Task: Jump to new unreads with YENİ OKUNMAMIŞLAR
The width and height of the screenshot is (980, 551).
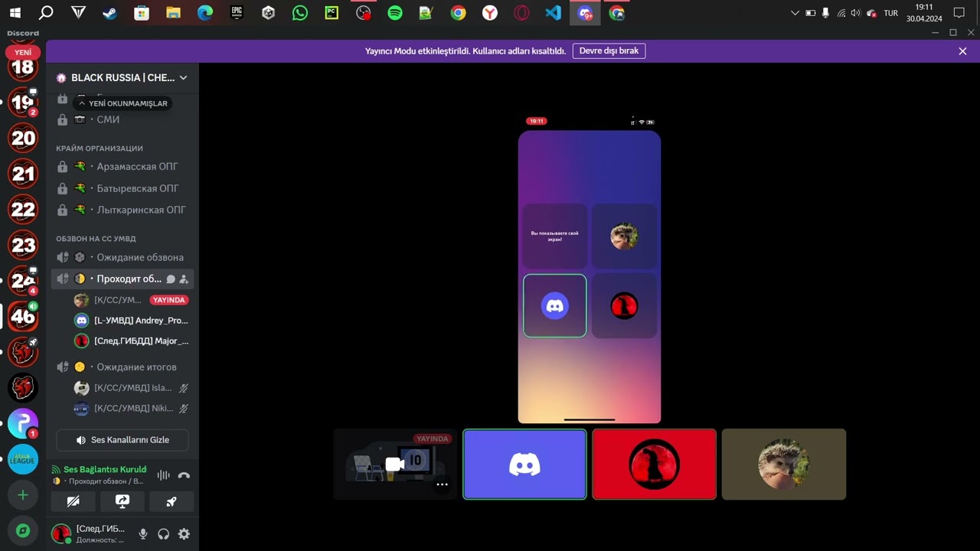Action: [x=122, y=103]
